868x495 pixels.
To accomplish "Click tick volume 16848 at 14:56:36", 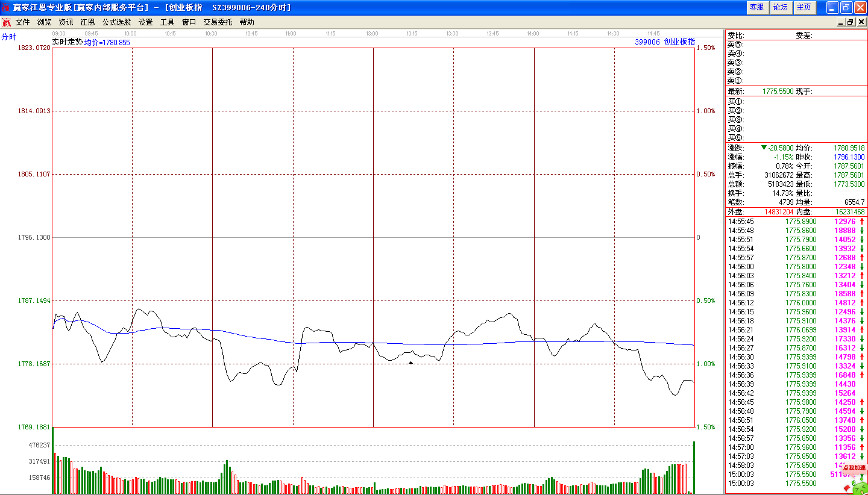I will pos(845,375).
